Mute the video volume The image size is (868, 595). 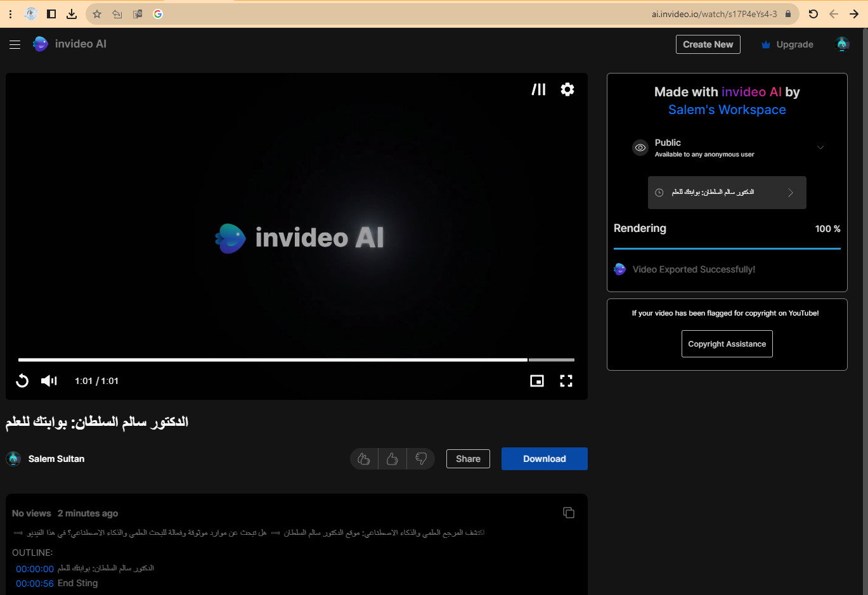[49, 381]
